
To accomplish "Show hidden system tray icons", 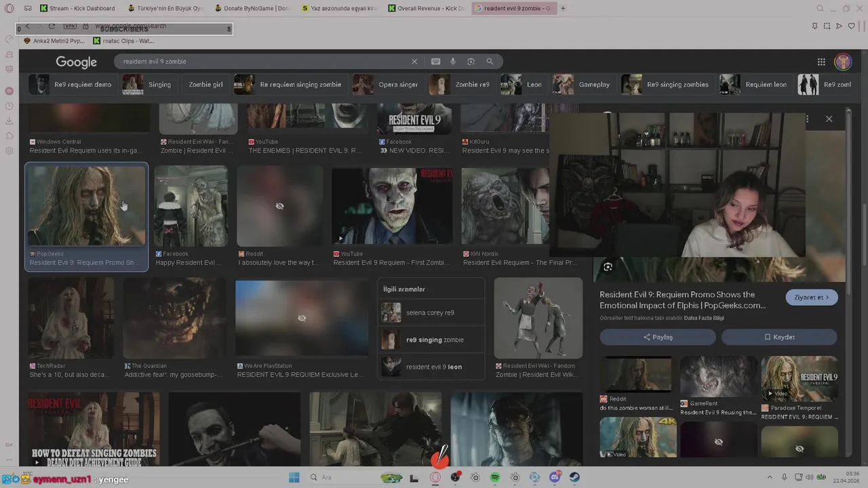I will tap(769, 478).
